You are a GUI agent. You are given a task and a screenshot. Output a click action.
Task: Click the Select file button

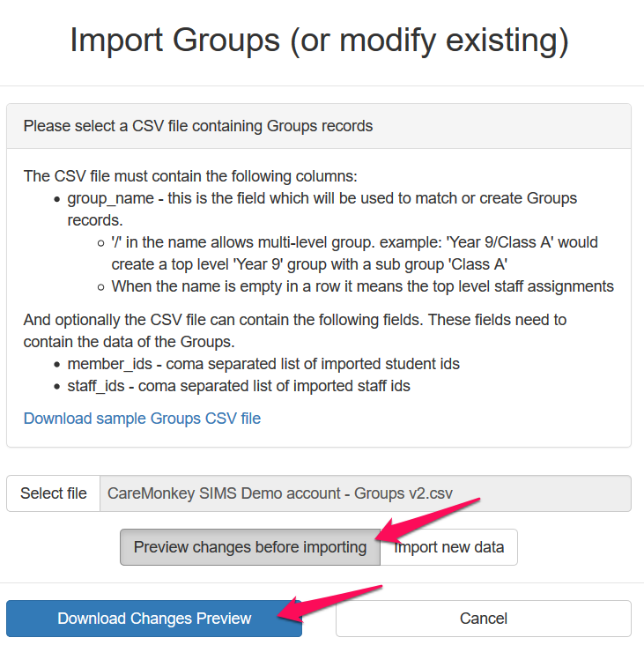click(54, 493)
